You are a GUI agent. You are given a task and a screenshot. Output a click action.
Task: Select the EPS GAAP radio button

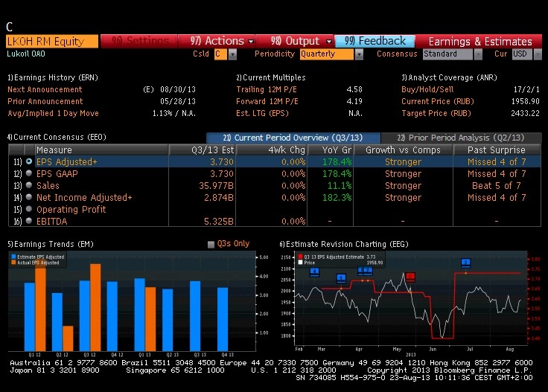click(x=29, y=173)
